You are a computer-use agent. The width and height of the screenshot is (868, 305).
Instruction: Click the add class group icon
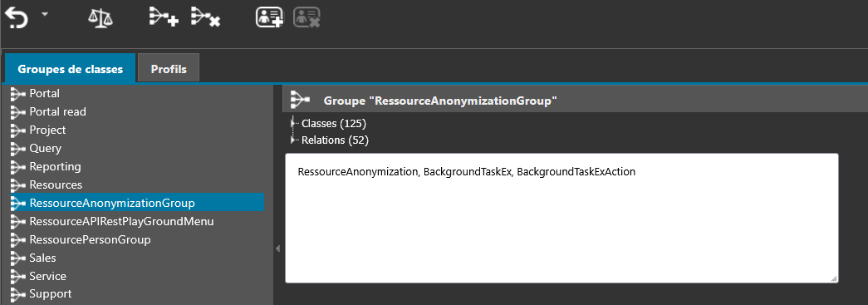(164, 17)
